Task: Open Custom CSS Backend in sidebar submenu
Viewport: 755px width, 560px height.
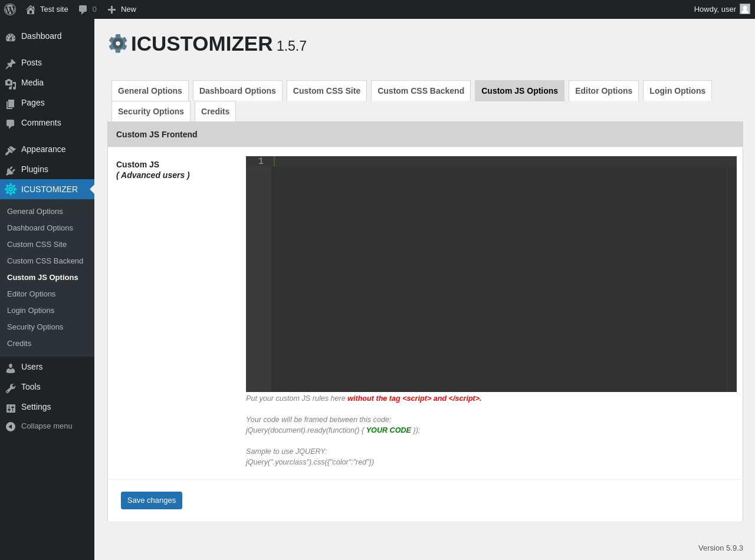Action: coord(47,261)
